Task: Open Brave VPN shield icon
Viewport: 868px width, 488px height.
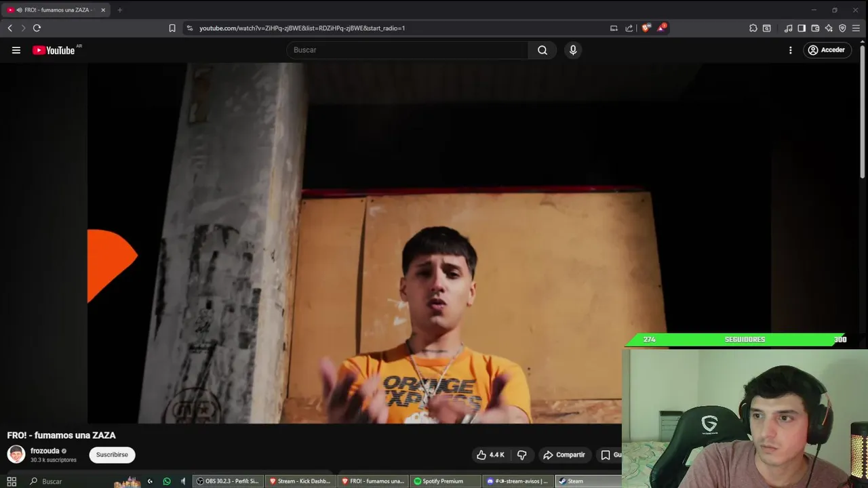Action: [x=842, y=28]
